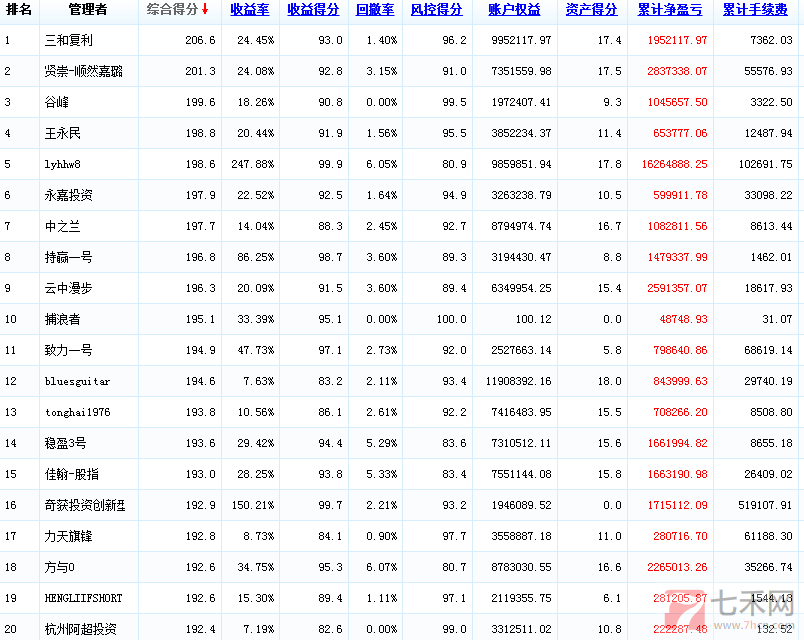Click manager name 永嘉投资

[x=70, y=195]
